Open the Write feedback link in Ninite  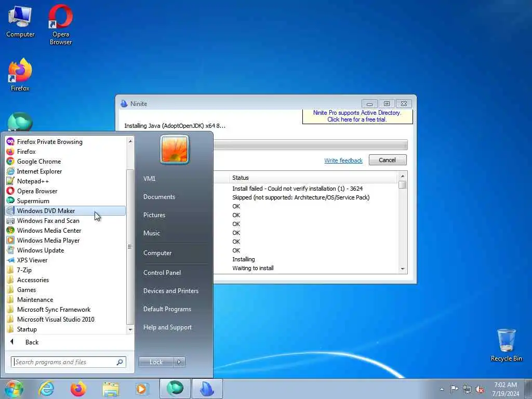tap(343, 161)
